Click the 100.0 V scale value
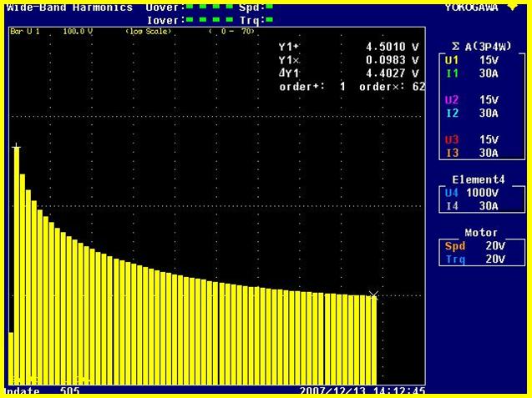 (x=78, y=32)
